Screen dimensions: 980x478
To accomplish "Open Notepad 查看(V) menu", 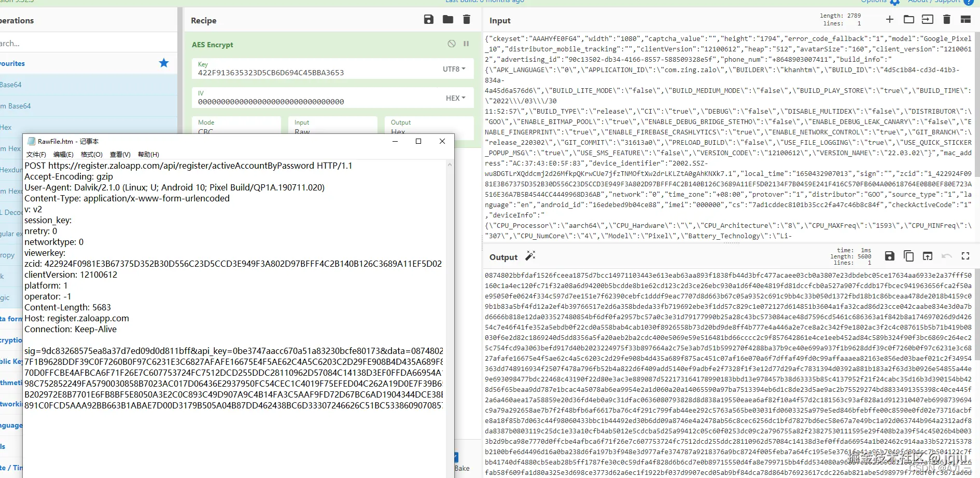I will coord(120,155).
